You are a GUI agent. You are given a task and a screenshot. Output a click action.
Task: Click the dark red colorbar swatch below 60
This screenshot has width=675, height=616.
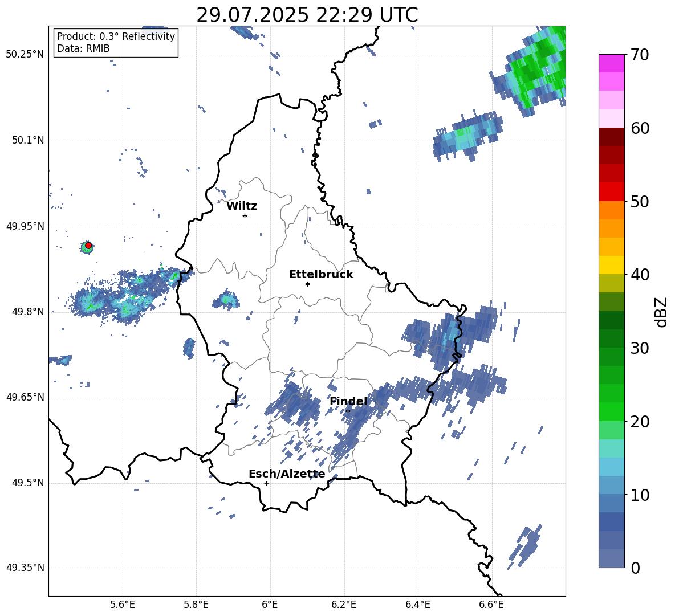click(x=611, y=137)
